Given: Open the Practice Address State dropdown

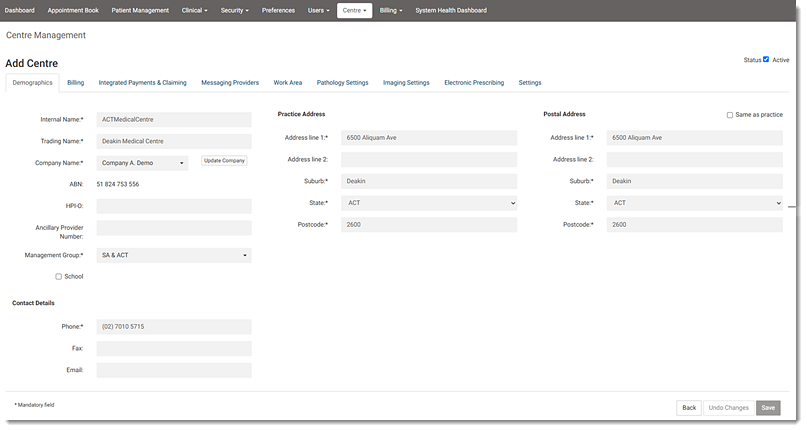Looking at the screenshot, I should point(428,203).
